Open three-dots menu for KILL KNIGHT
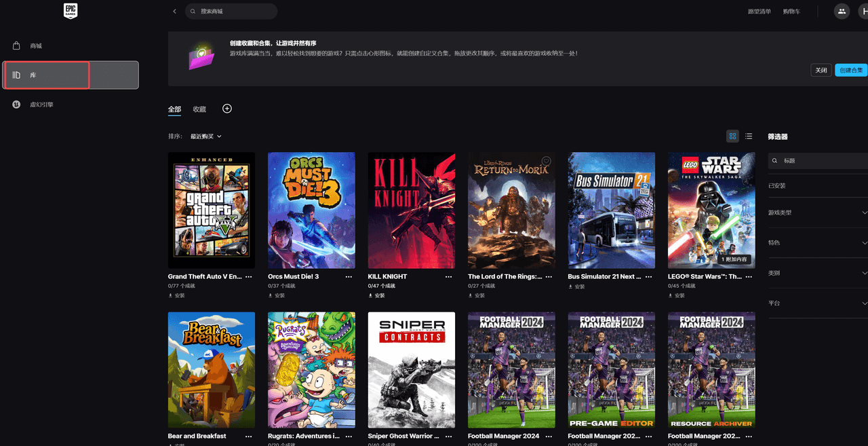Viewport: 868px width, 446px height. (x=448, y=277)
